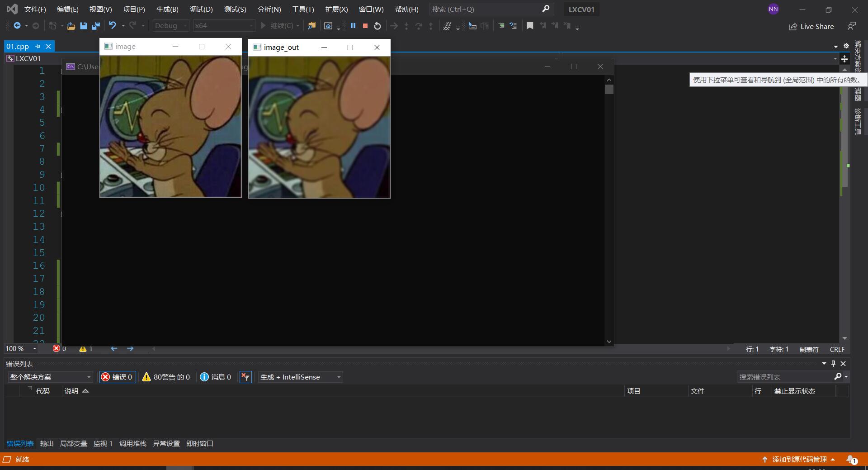This screenshot has width=868, height=470.
Task: Click the image_out window's picture
Action: point(319,127)
